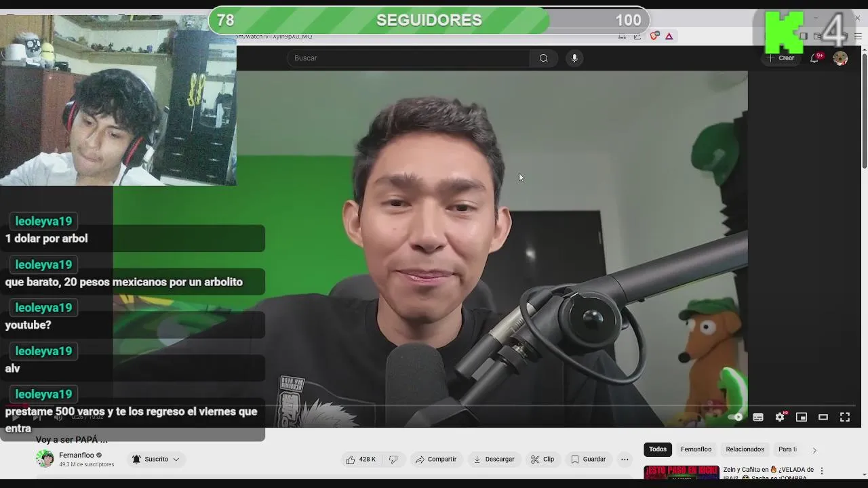Click the Crear button

coord(781,58)
